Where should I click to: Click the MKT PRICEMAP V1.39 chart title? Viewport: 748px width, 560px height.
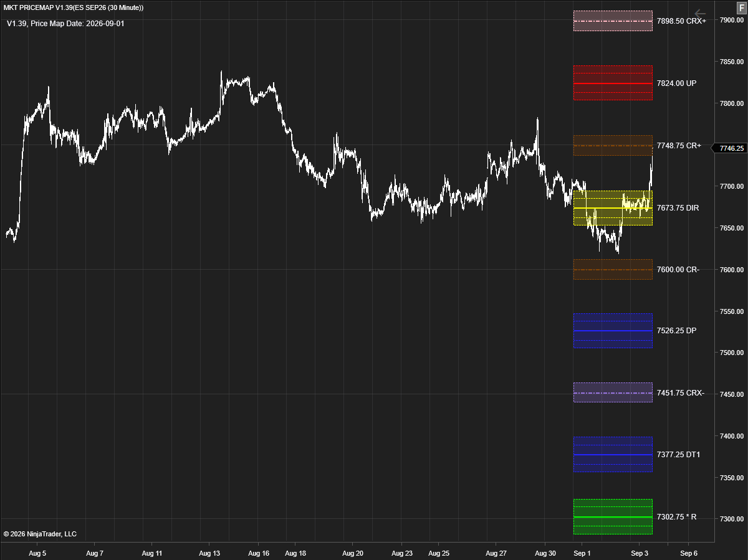coord(73,7)
